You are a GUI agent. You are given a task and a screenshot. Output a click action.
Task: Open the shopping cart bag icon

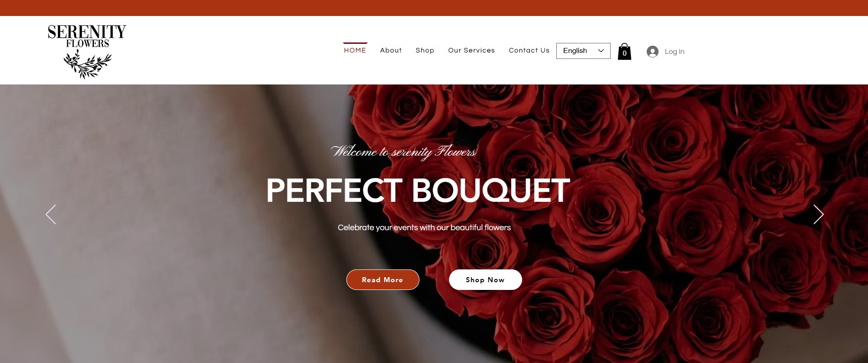coord(624,52)
